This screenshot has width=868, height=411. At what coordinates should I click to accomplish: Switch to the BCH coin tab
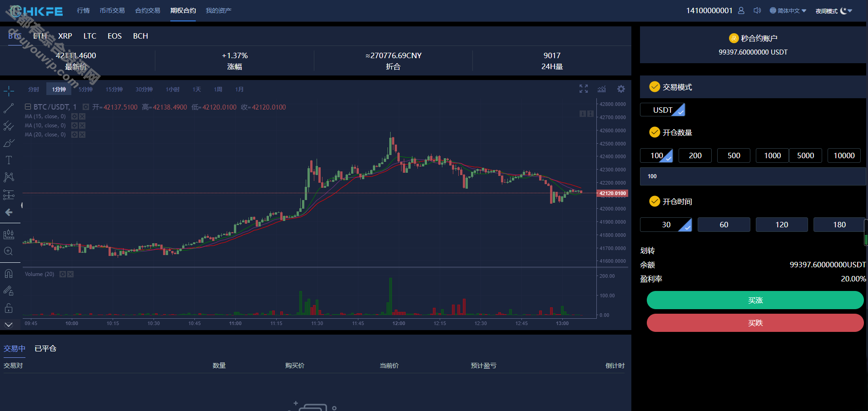(x=140, y=36)
